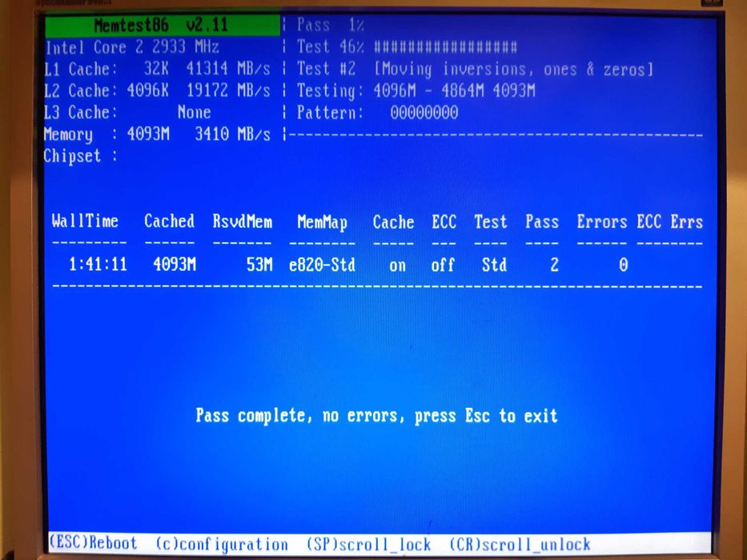The image size is (747, 560).
Task: Click the L2 Cache speed 19172 MB/s
Action: click(228, 90)
